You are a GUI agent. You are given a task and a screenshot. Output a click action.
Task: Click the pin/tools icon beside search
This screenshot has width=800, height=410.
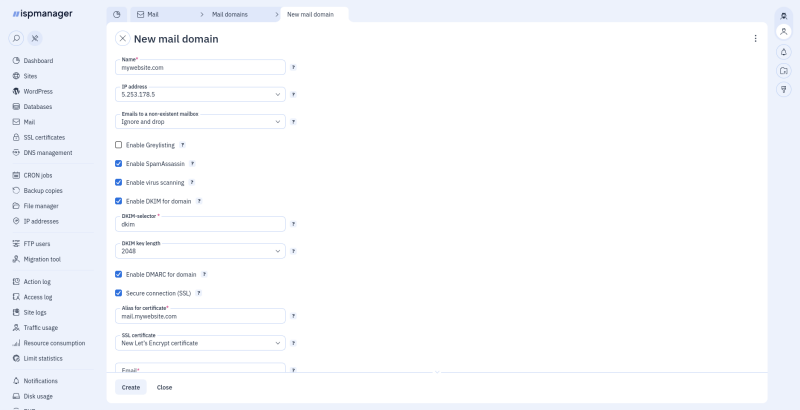coord(35,38)
